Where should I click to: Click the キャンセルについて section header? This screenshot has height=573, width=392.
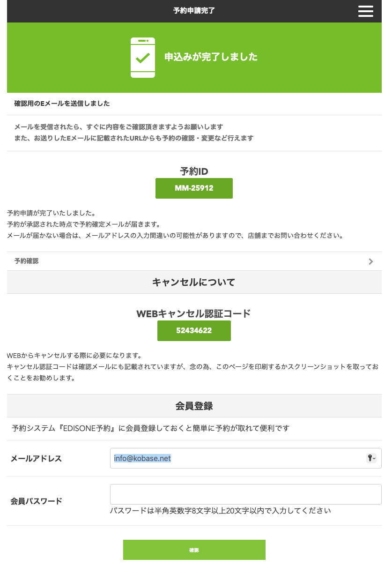click(x=194, y=282)
